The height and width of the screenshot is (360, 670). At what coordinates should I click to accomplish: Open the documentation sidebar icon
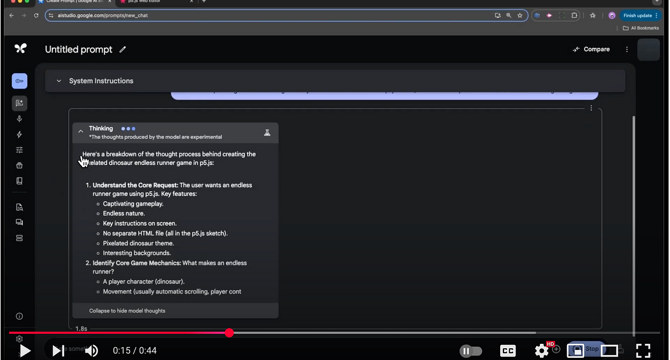coord(20,207)
